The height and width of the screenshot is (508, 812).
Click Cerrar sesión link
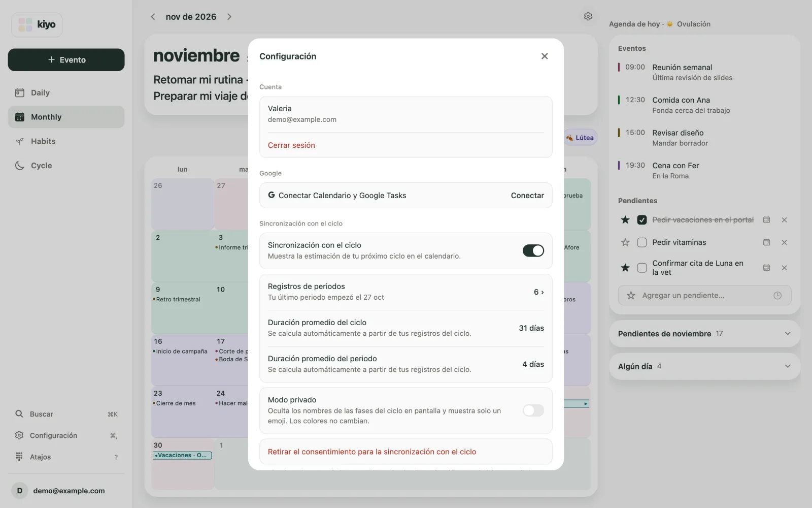tap(291, 145)
